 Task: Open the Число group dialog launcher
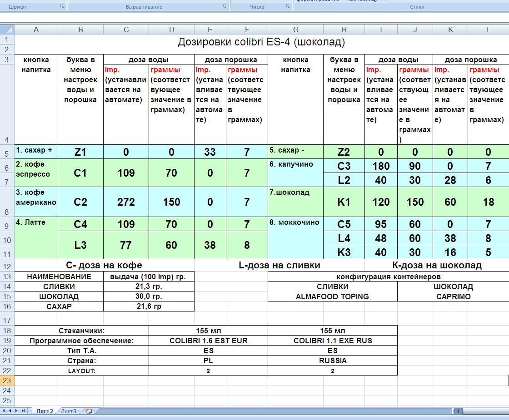(x=288, y=7)
